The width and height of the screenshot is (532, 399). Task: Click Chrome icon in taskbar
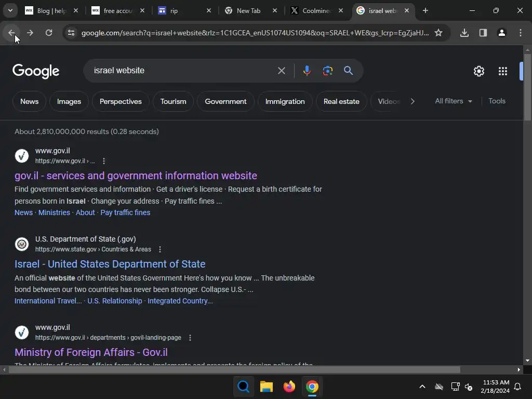pyautogui.click(x=312, y=387)
